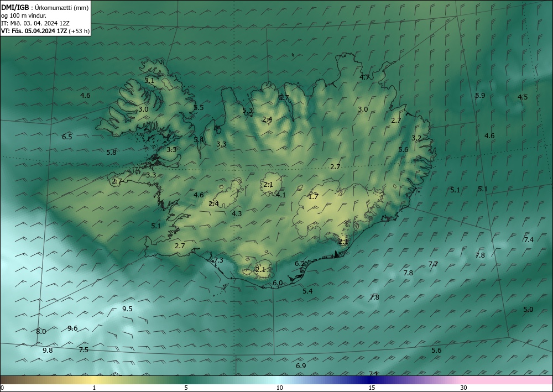Click the title text 'DMI/IGB : Úrkomumætti (mm)'
The image size is (553, 392).
tap(45, 7)
